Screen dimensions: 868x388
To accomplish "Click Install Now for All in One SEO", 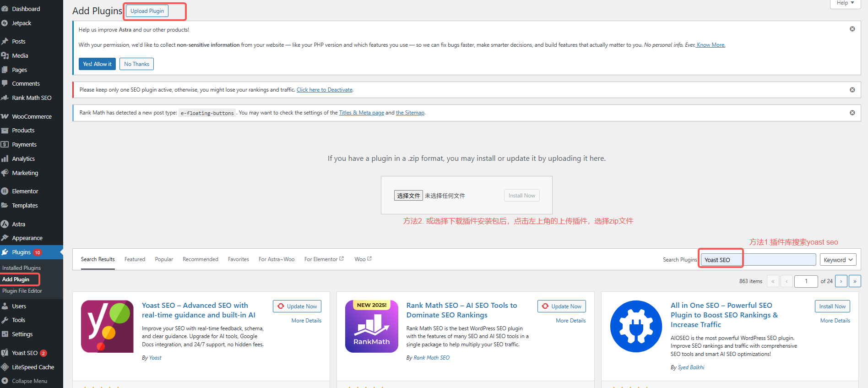I will [832, 306].
